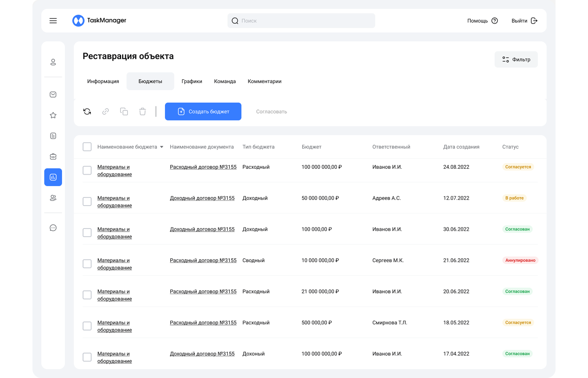Select the Сергеев М.К. cell
The image size is (588, 378).
[388, 260]
